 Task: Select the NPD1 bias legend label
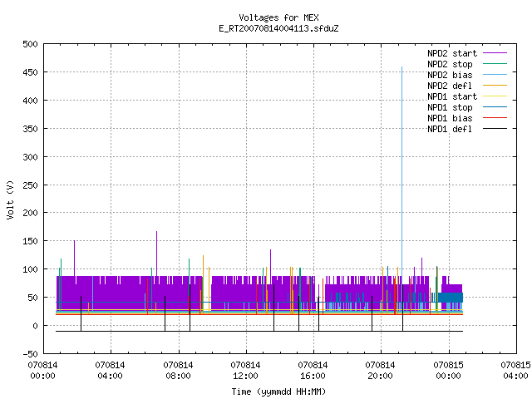point(450,118)
